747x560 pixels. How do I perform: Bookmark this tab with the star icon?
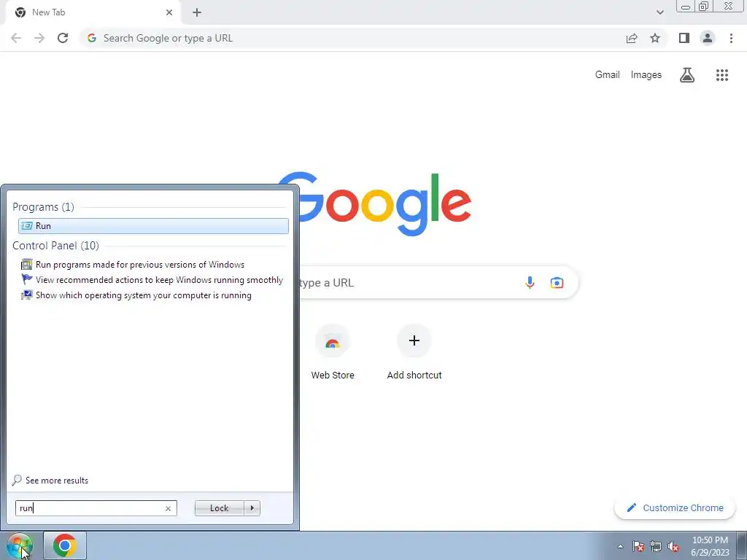pos(655,38)
